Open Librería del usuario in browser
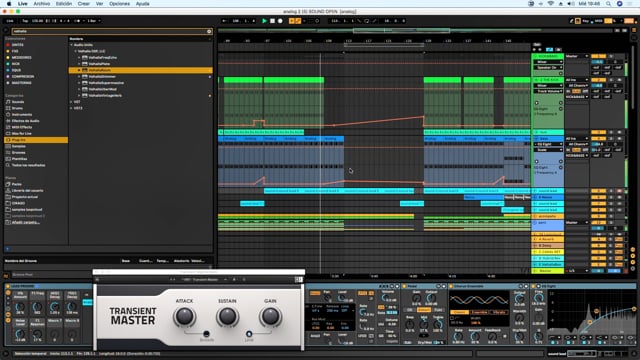Viewport: 640px width, 360px height. point(27,191)
